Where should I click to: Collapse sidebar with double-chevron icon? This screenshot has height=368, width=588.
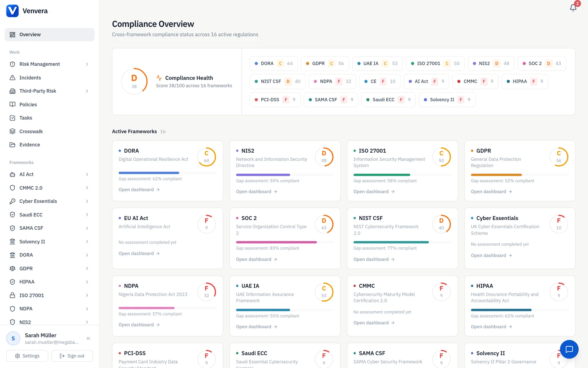pyautogui.click(x=88, y=338)
